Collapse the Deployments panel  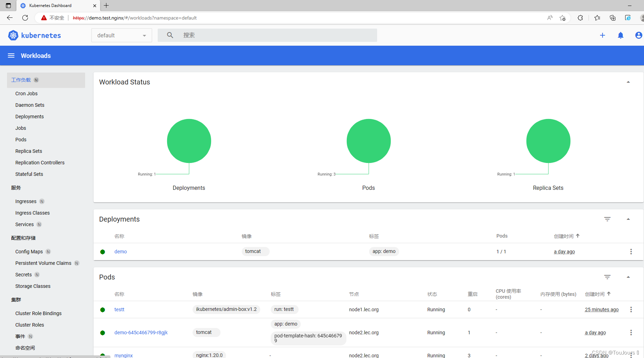tap(628, 219)
